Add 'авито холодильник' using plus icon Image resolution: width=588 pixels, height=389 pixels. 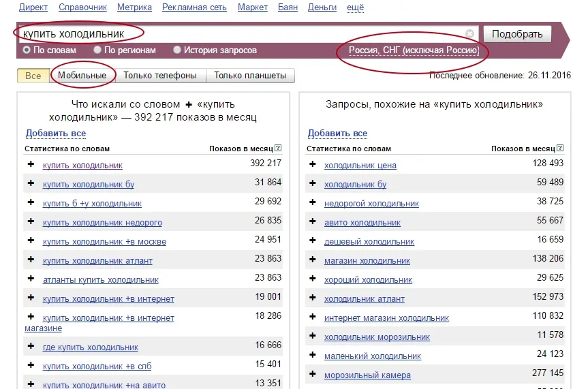point(313,221)
